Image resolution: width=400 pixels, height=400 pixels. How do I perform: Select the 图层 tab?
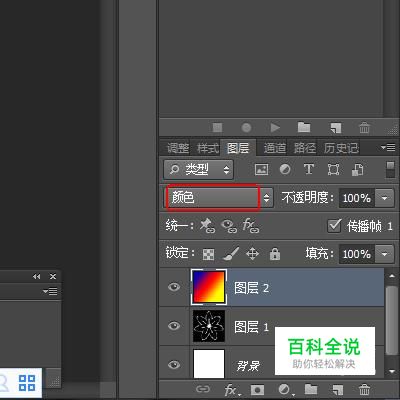[238, 148]
